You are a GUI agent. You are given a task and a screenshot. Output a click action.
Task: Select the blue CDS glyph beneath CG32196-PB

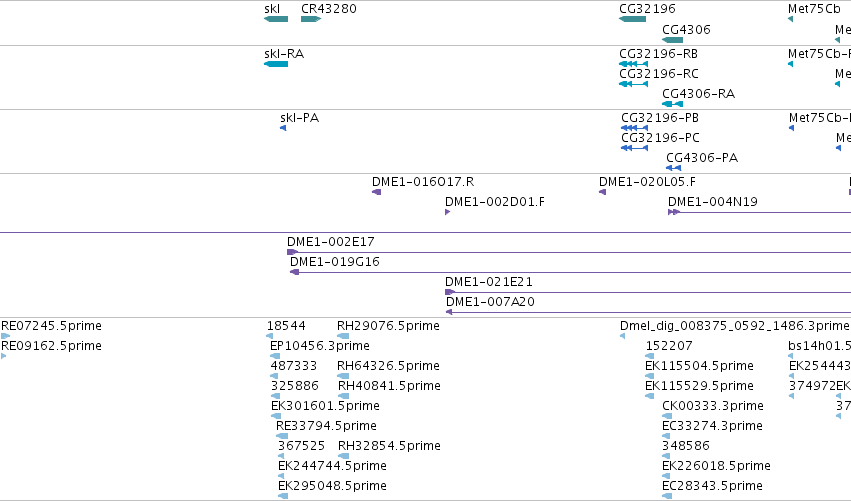pyautogui.click(x=634, y=128)
